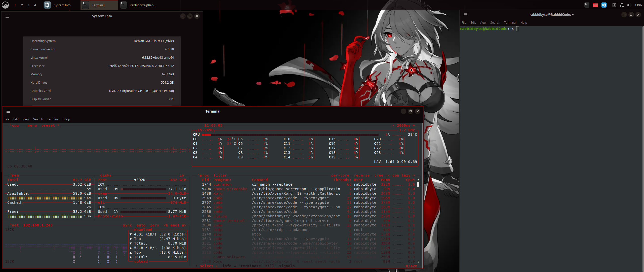
Task: Click terminate at bottom of process list
Action: [x=251, y=266]
